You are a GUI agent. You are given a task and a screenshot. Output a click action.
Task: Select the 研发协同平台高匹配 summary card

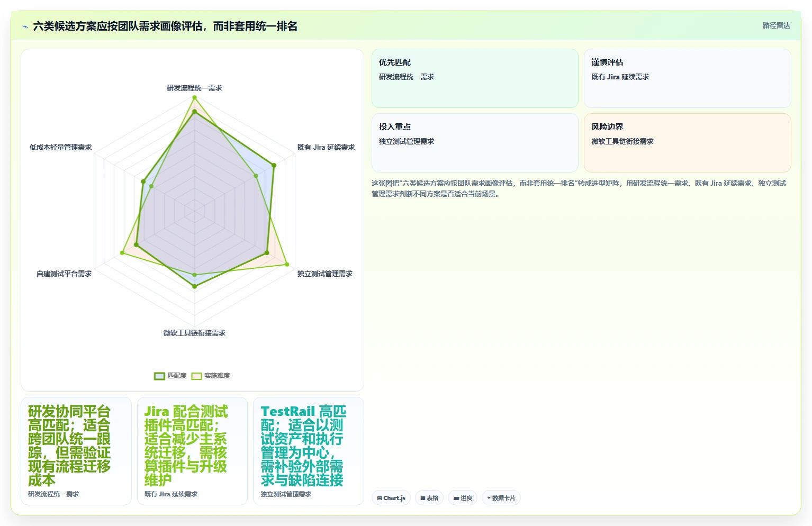point(76,451)
